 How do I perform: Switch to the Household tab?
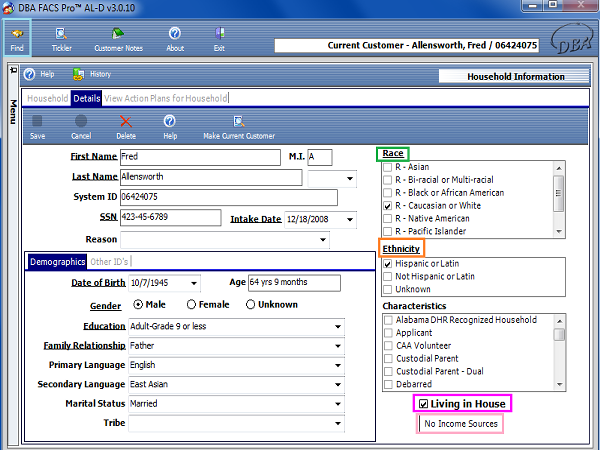[x=47, y=98]
